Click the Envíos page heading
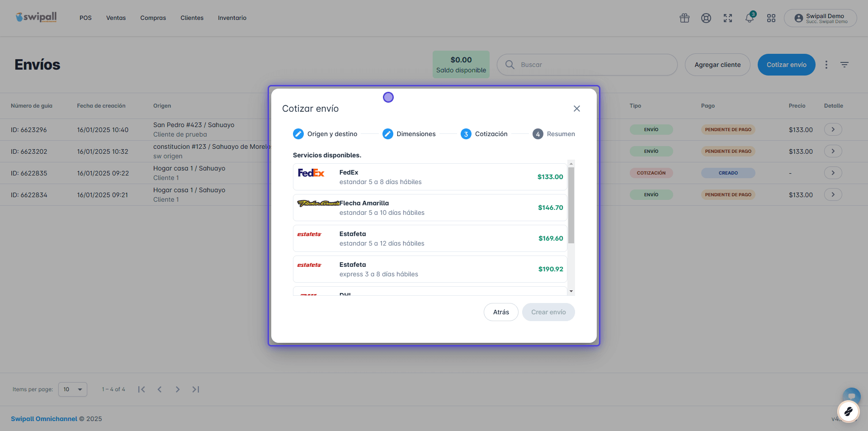 tap(38, 65)
